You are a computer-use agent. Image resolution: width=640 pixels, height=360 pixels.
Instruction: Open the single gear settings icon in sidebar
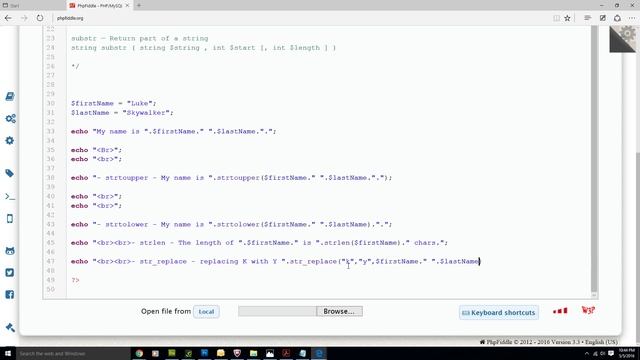[10, 140]
